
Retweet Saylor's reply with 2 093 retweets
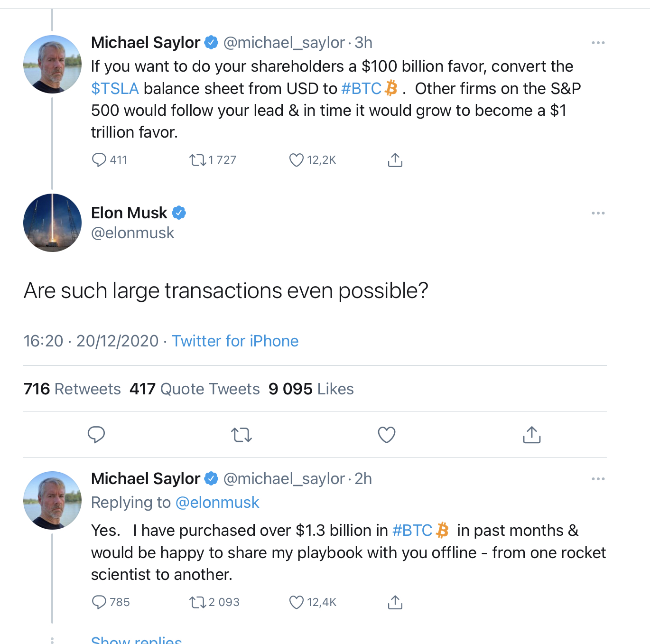197,602
